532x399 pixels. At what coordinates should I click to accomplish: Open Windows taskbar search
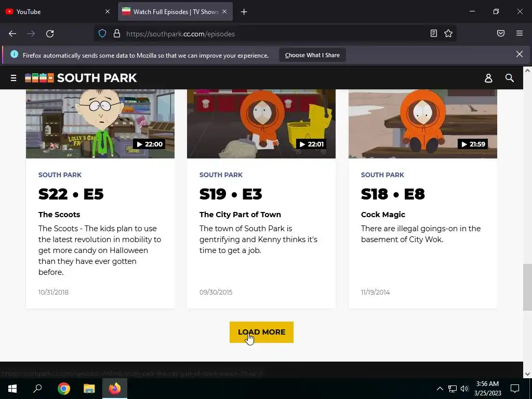tap(37, 389)
